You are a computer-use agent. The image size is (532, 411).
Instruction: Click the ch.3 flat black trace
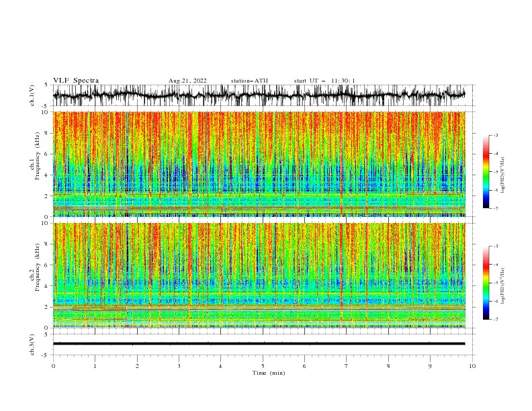tap(259, 344)
